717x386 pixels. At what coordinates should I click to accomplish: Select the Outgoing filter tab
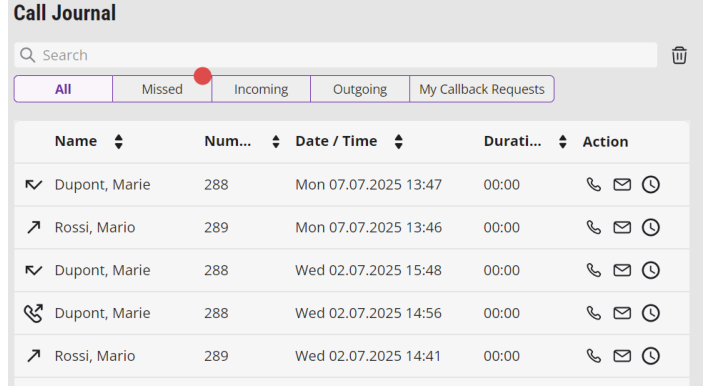360,89
